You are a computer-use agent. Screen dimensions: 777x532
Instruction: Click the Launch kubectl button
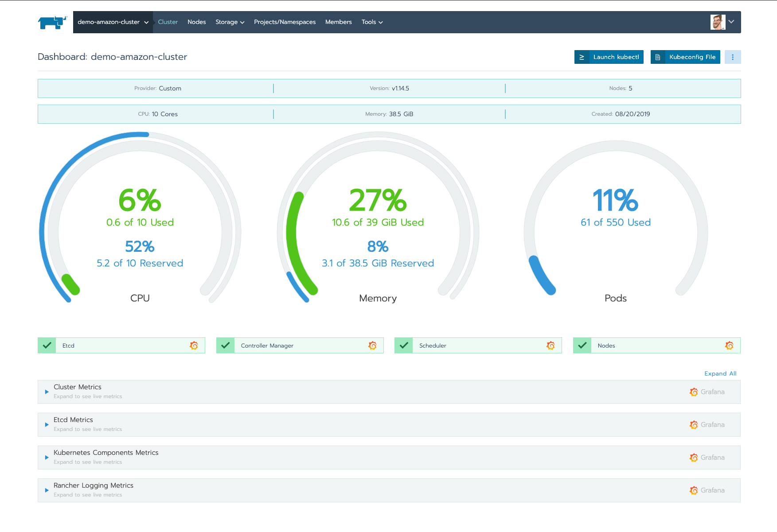[x=609, y=57]
